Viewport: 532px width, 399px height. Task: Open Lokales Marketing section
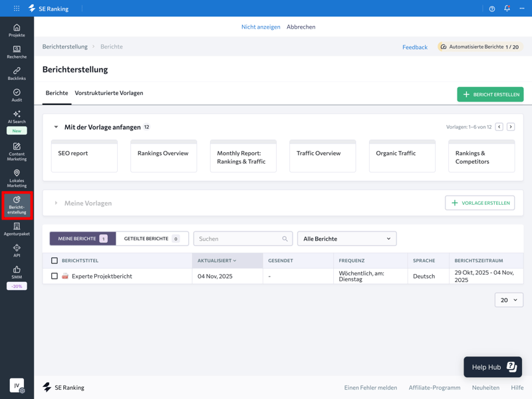[17, 178]
